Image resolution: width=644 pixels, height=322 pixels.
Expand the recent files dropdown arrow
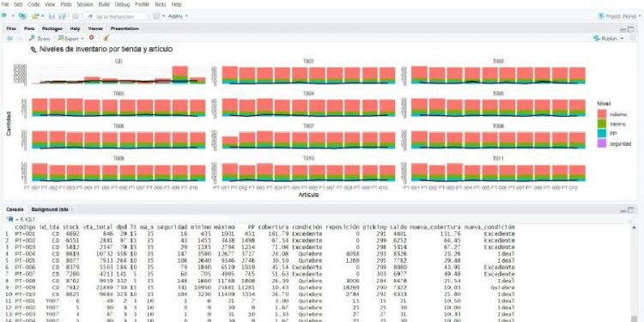coord(42,16)
